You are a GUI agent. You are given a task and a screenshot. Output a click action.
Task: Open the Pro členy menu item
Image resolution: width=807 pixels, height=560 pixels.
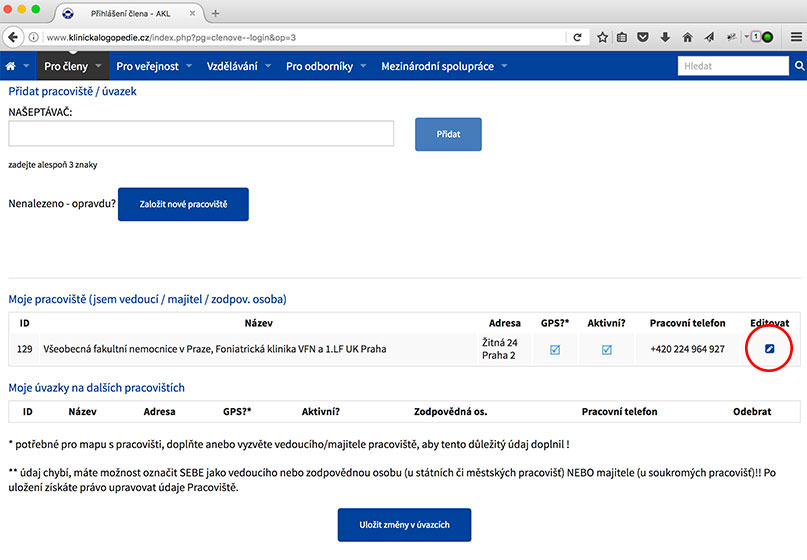click(x=66, y=66)
